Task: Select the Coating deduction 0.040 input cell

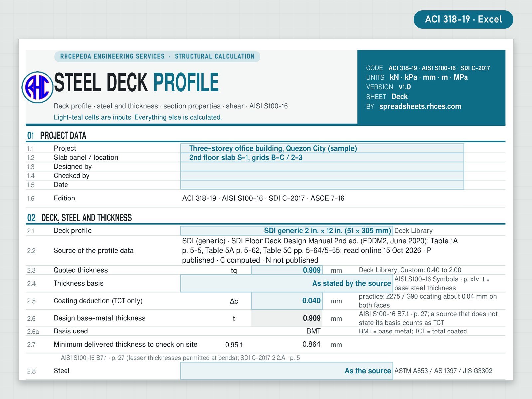Action: pyautogui.click(x=287, y=301)
